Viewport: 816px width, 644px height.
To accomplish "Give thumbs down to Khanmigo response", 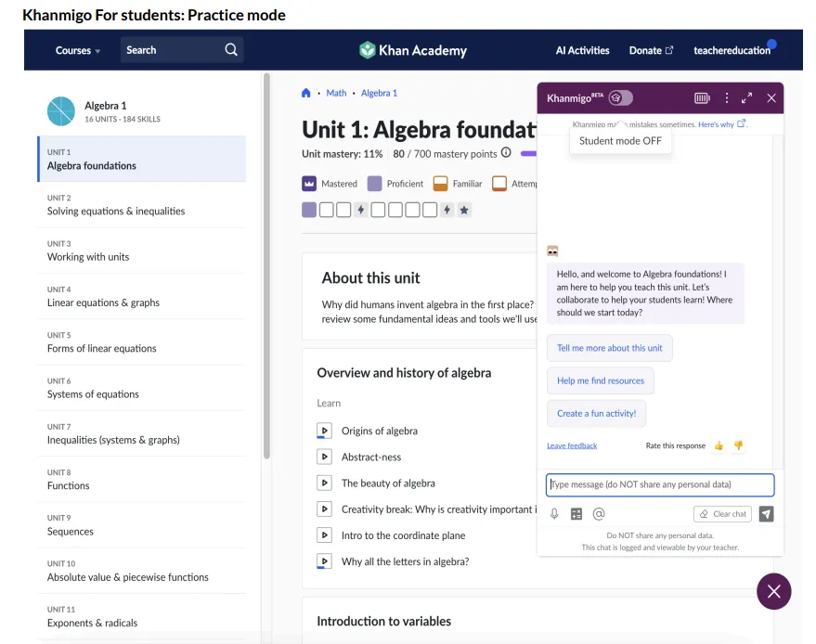I will [x=738, y=445].
